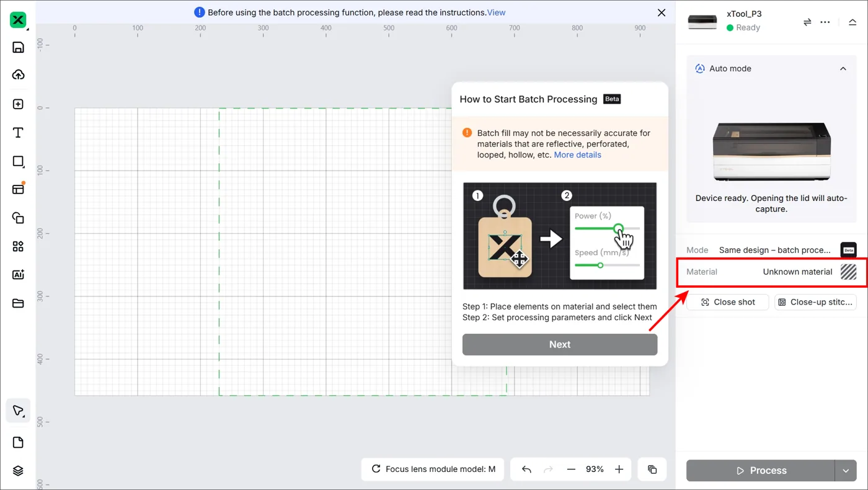Image resolution: width=868 pixels, height=490 pixels.
Task: Open the More details link
Action: 577,154
